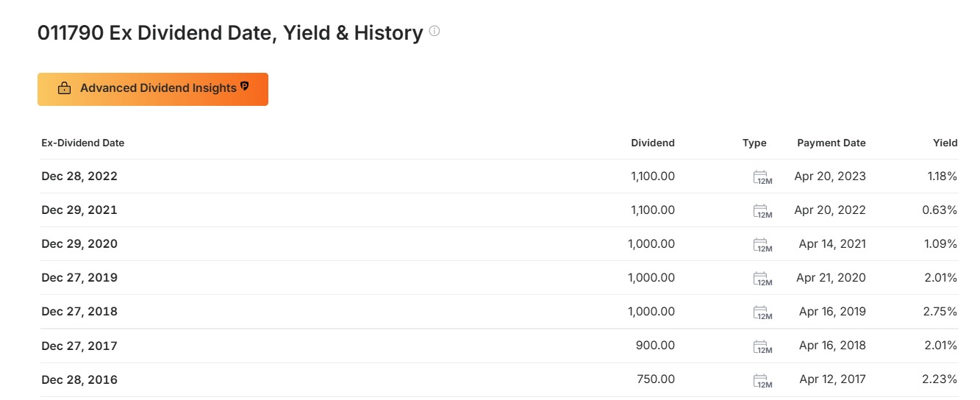980x400 pixels.
Task: Click the 750.00 dividend amount
Action: pyautogui.click(x=656, y=379)
